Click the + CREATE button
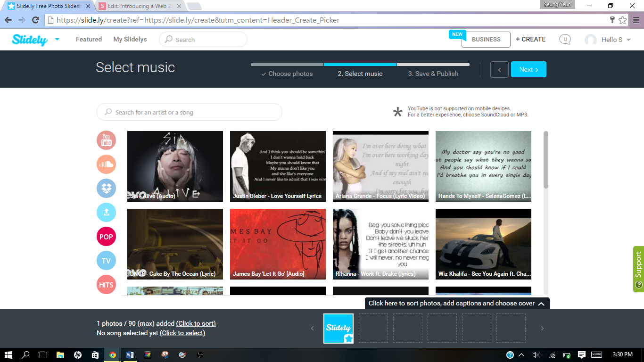This screenshot has height=362, width=644. coord(531,40)
